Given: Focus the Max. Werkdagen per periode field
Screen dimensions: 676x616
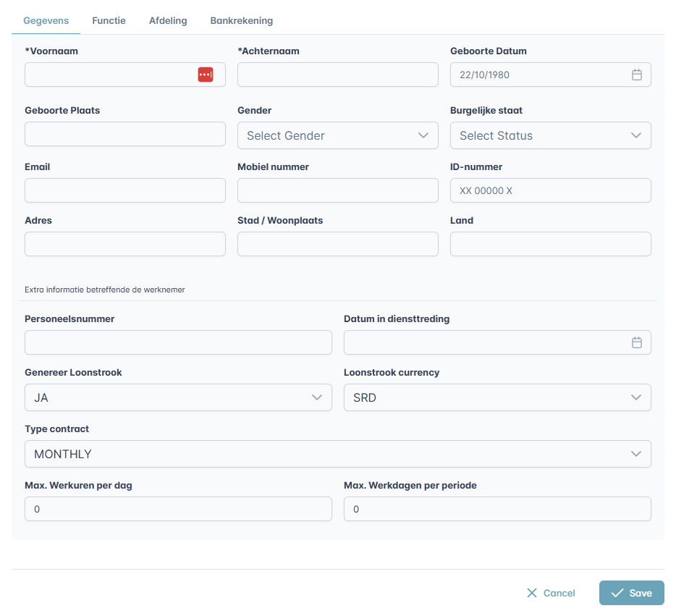Looking at the screenshot, I should click(497, 509).
